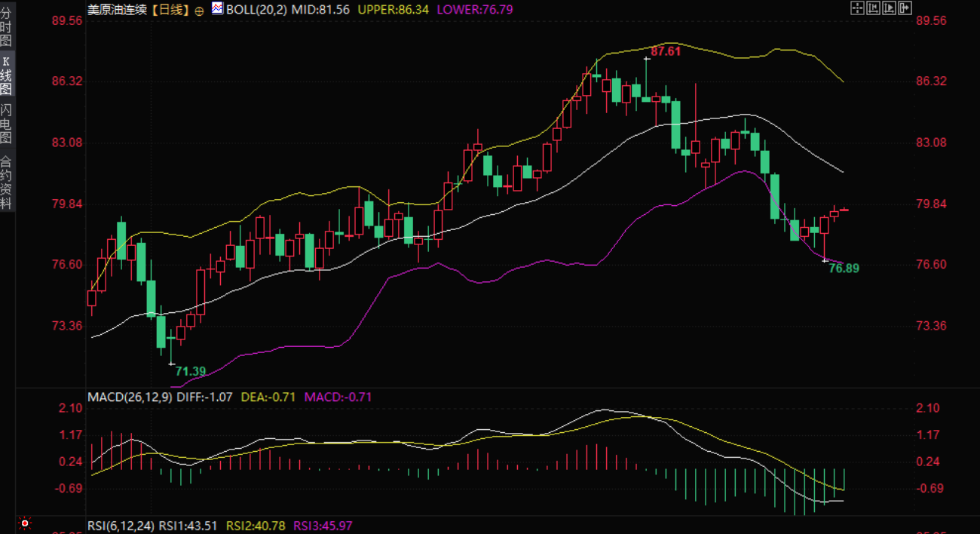Click the play-forward chart axis icon
The width and height of the screenshot is (980, 534).
(889, 8)
